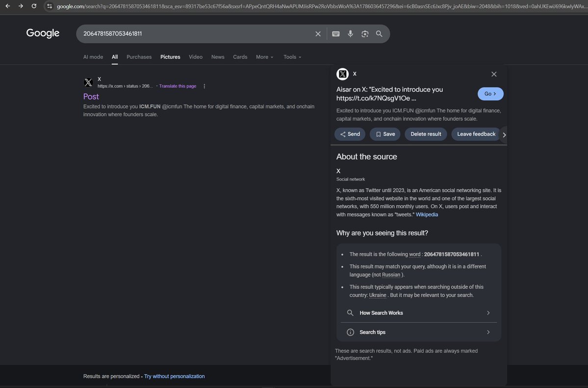Image resolution: width=588 pixels, height=388 pixels.
Task: Click the Send share button
Action: coord(350,134)
